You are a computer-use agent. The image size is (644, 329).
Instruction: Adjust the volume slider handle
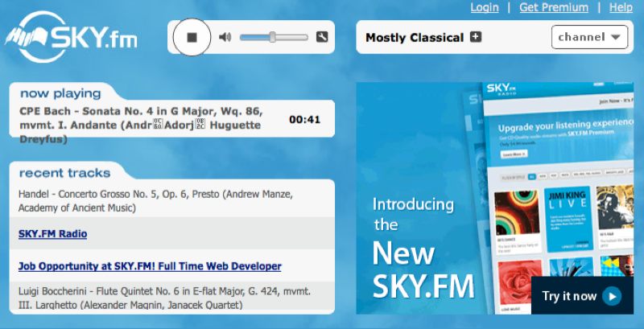click(x=272, y=37)
